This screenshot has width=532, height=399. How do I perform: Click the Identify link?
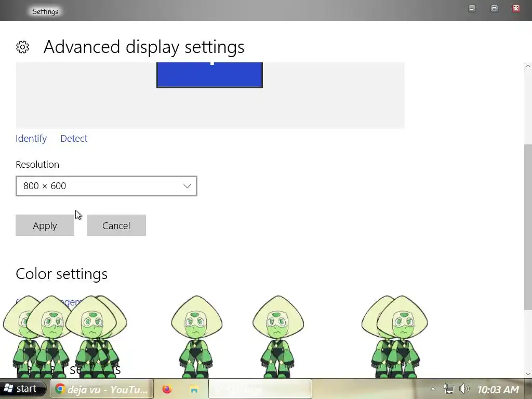tap(31, 138)
